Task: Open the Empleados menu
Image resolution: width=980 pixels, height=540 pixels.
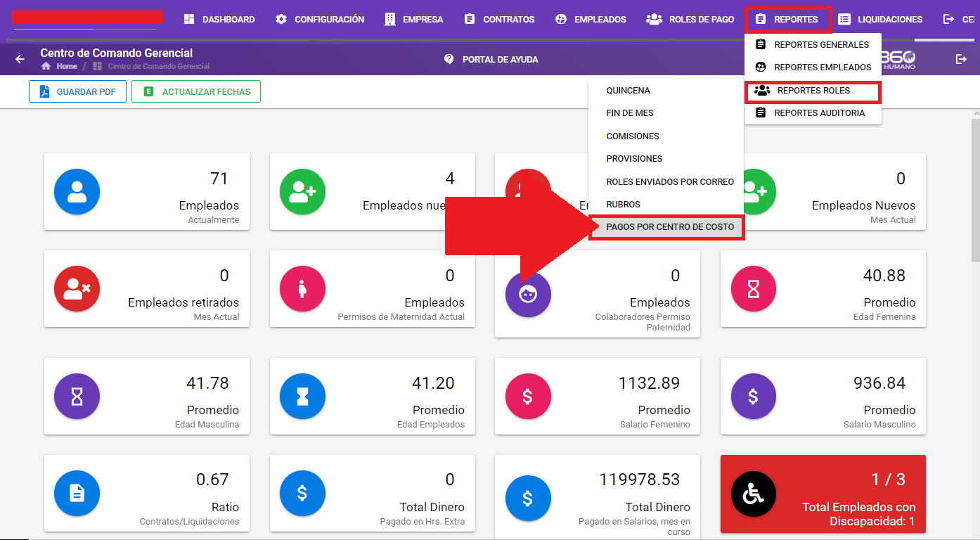Action: pos(591,20)
